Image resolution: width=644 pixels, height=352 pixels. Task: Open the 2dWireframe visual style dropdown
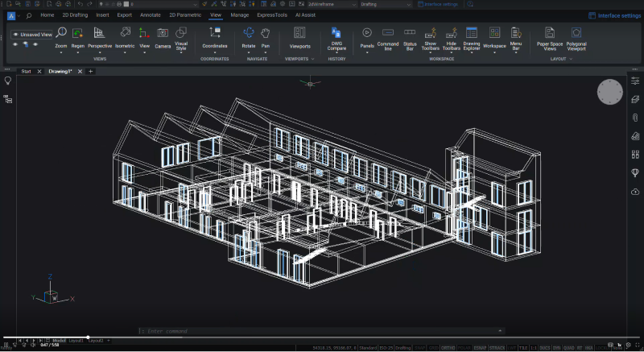point(331,4)
